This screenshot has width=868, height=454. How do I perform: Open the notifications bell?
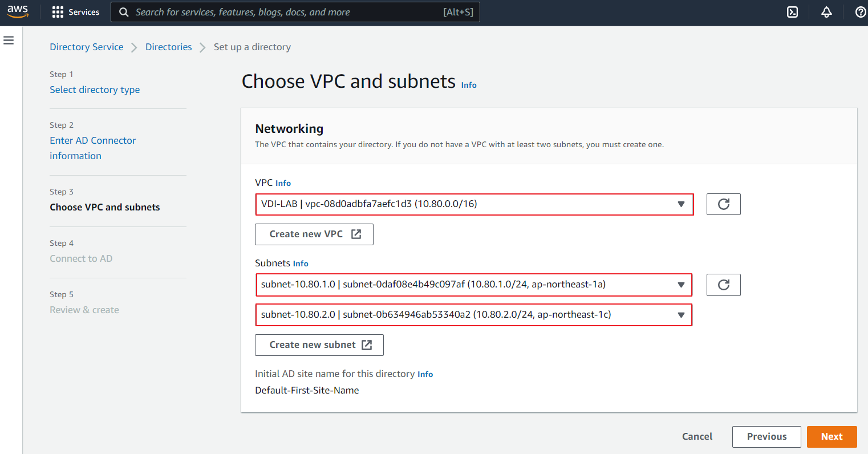pyautogui.click(x=826, y=12)
